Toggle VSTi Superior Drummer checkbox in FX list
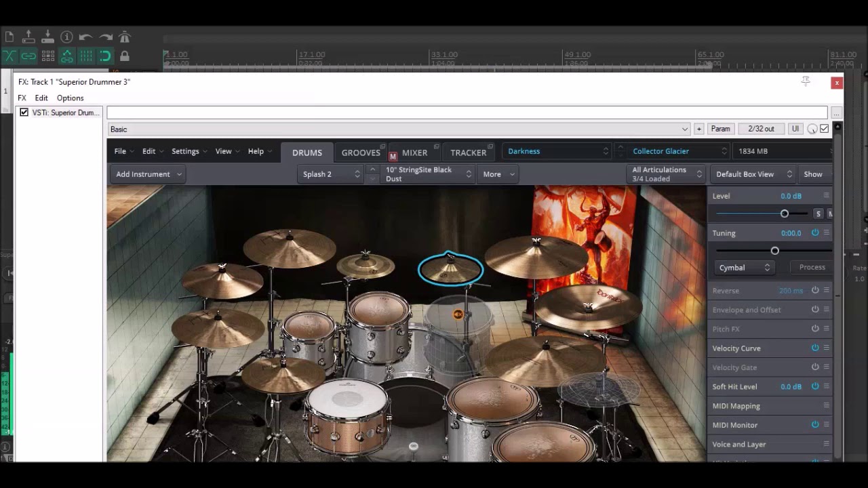Image resolution: width=868 pixels, height=488 pixels. tap(24, 113)
